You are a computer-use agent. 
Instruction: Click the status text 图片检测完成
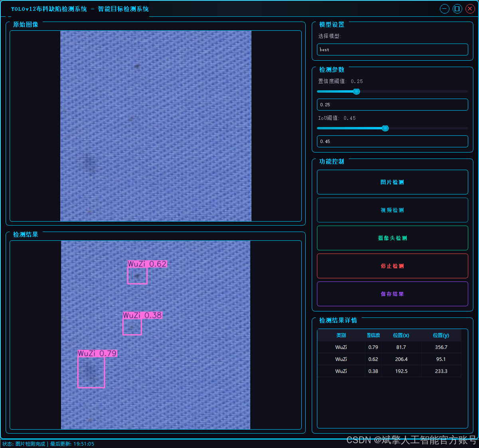pyautogui.click(x=30, y=444)
